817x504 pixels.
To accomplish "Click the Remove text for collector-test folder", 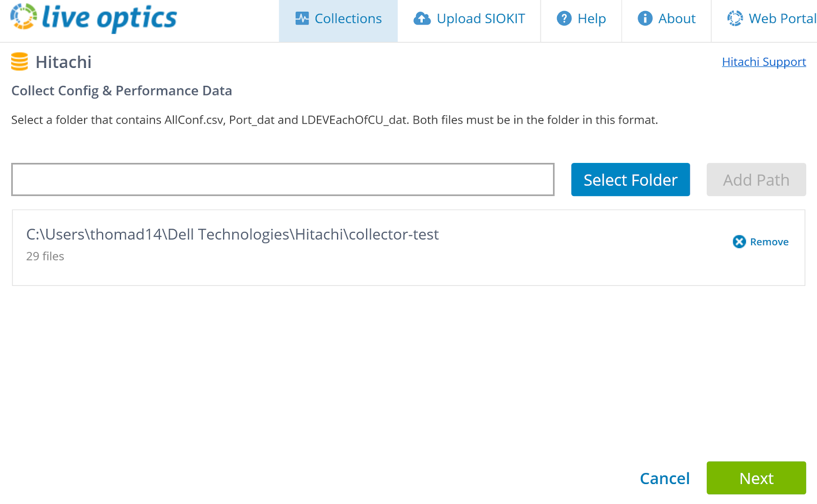I will click(769, 242).
